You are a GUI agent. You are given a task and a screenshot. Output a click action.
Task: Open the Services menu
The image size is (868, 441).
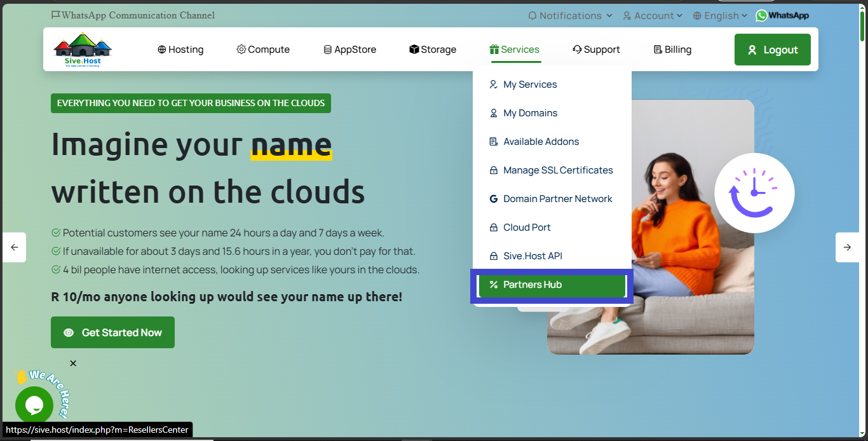(515, 50)
